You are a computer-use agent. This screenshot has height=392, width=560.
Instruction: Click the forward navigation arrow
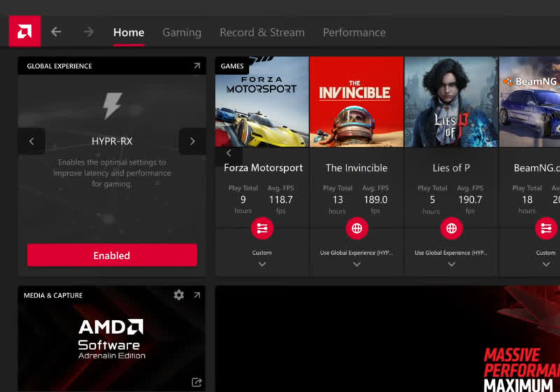click(88, 31)
